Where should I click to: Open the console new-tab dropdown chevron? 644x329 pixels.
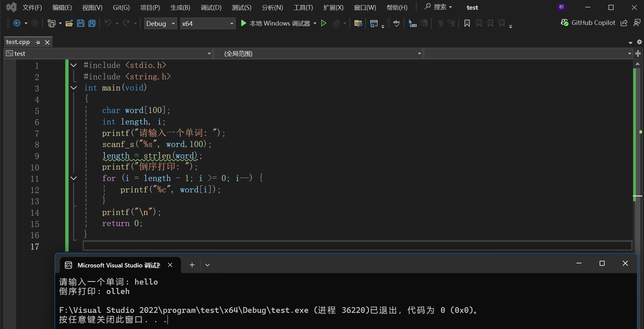(207, 265)
